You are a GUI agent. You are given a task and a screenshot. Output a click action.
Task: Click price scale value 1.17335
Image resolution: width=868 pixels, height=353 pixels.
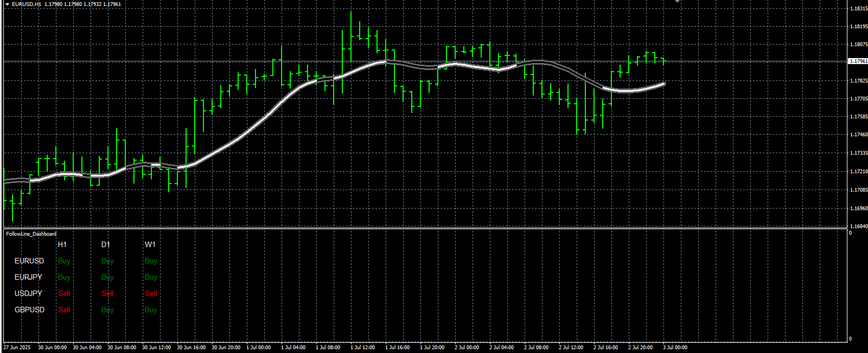858,154
